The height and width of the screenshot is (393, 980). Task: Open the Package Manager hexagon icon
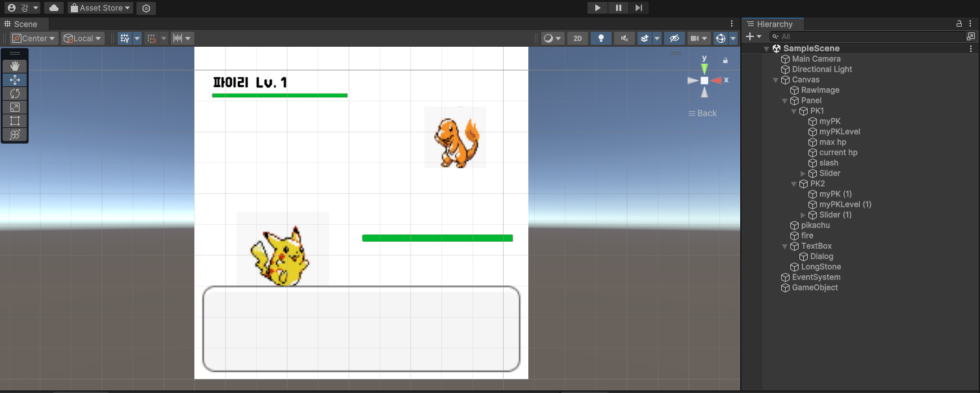pos(146,8)
